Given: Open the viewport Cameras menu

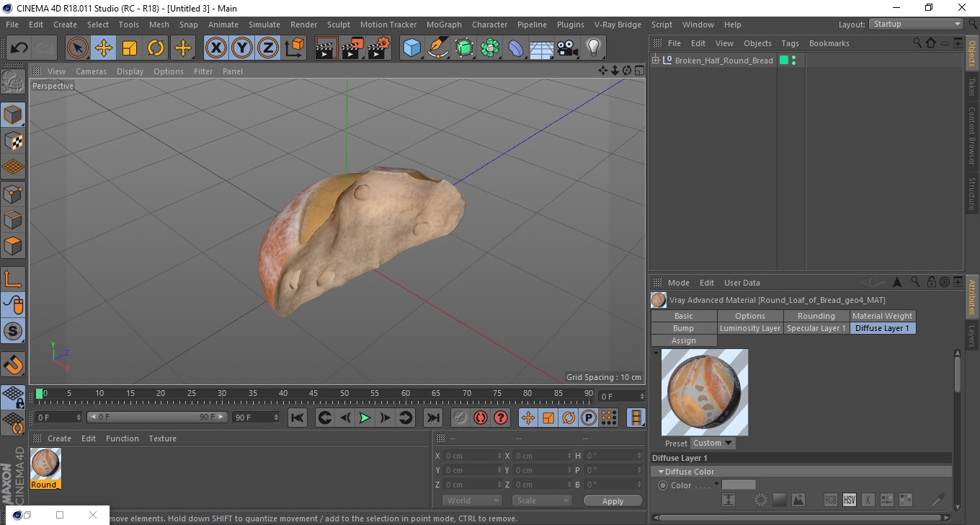Looking at the screenshot, I should click(x=91, y=71).
